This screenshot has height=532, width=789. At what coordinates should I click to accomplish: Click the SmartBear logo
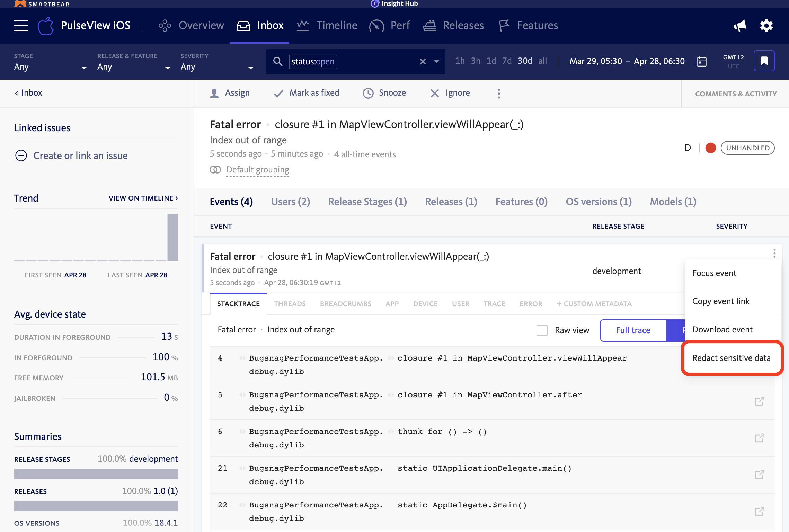click(x=42, y=4)
